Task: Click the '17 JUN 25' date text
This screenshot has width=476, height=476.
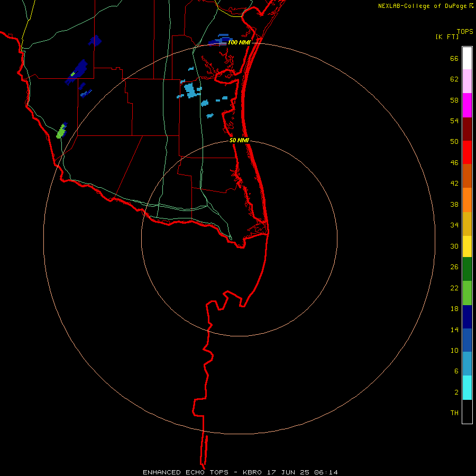Action: pyautogui.click(x=288, y=472)
